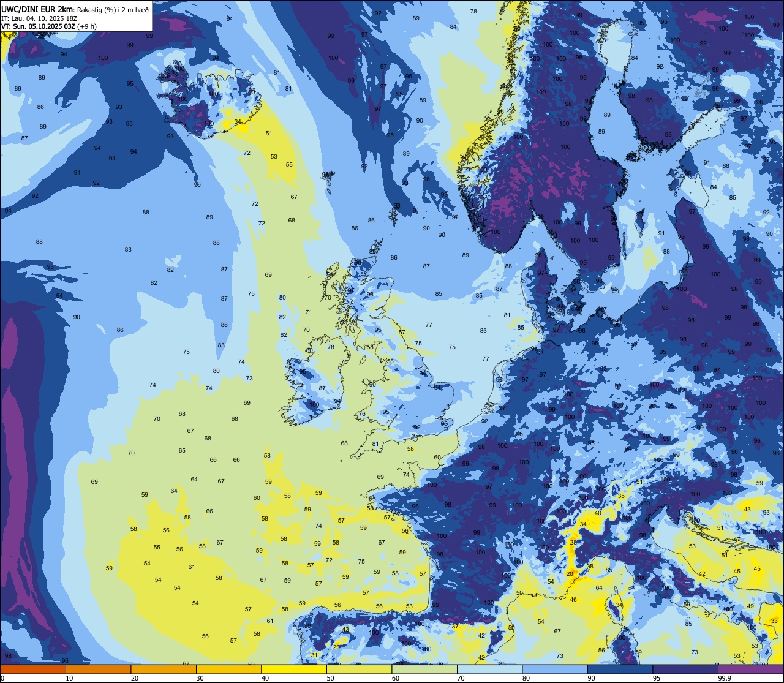
Task: Click the '0' label on the color scale
Action: pos(2,678)
